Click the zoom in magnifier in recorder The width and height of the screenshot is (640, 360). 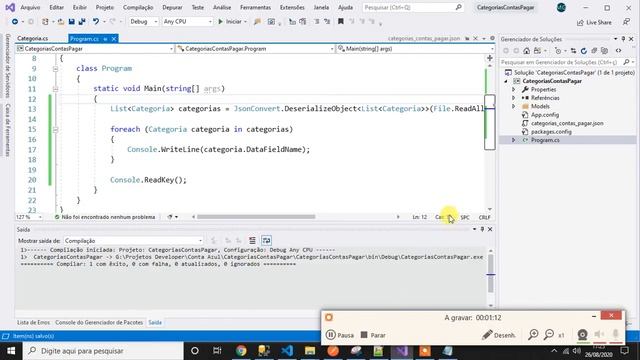point(533,335)
